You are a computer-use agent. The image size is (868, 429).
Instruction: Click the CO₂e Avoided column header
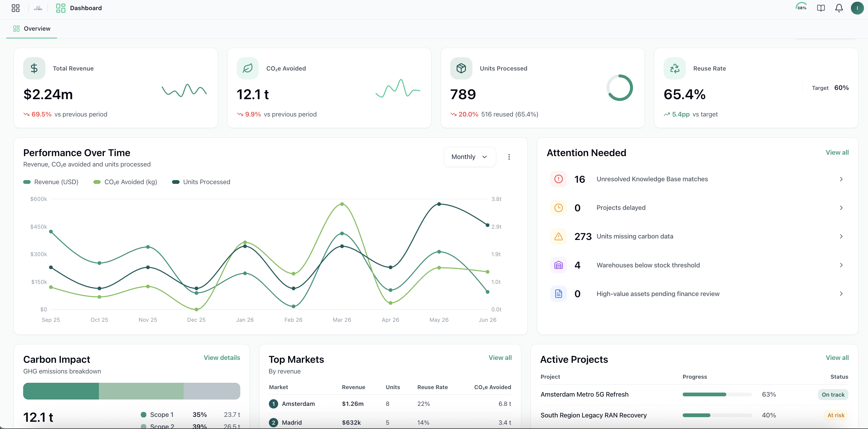pyautogui.click(x=493, y=387)
